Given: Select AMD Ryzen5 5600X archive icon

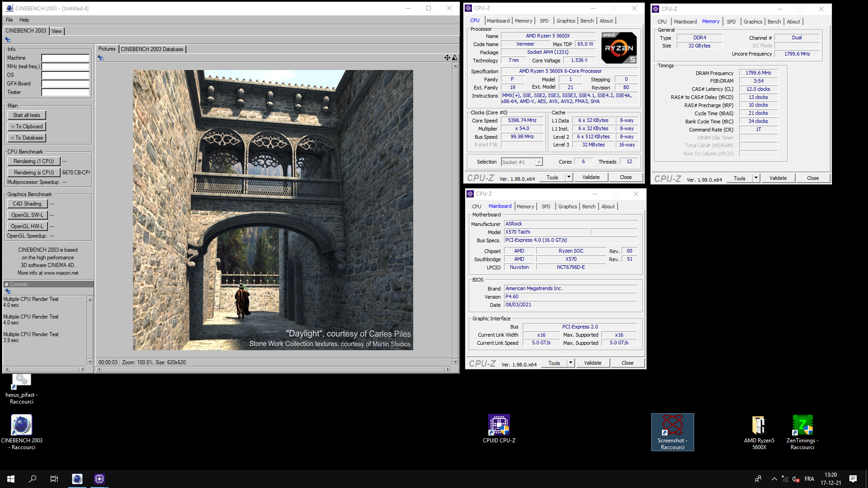Looking at the screenshot, I should (759, 432).
